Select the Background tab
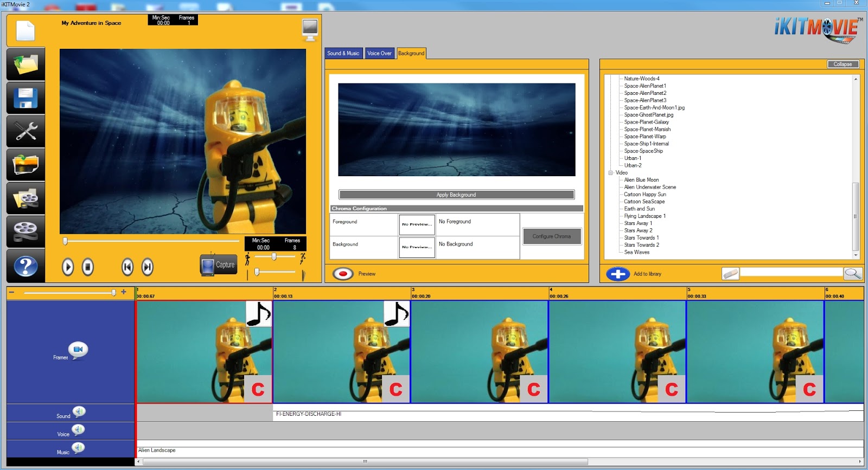 411,53
